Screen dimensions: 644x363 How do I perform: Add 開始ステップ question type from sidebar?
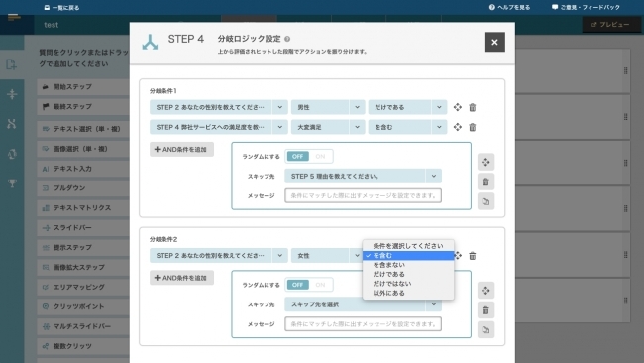(x=83, y=87)
